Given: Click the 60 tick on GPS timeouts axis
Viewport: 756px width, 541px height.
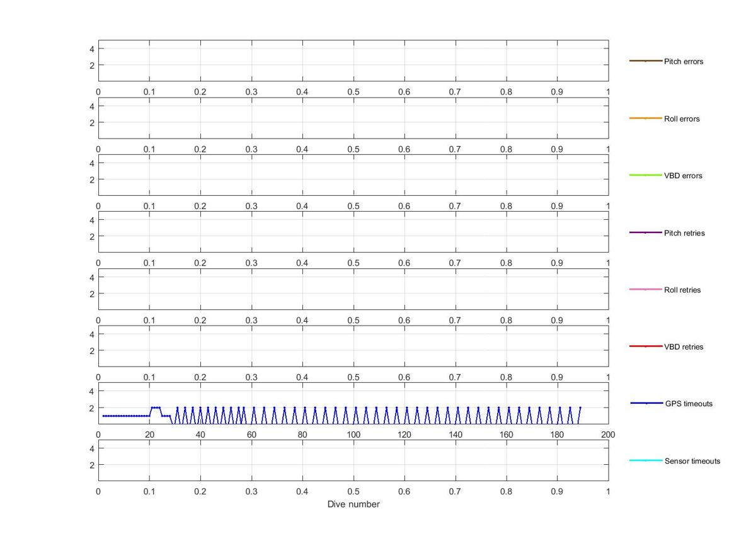Looking at the screenshot, I should tap(251, 435).
